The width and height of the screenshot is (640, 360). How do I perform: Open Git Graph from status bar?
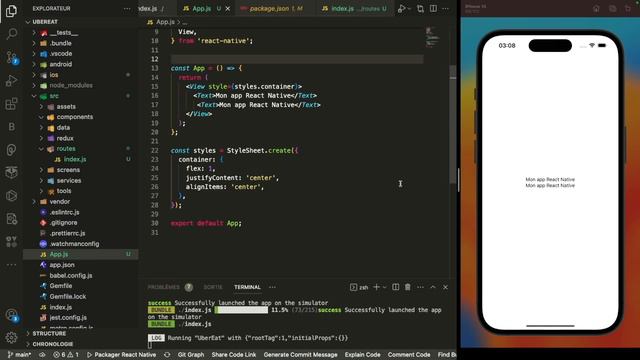pos(191,355)
